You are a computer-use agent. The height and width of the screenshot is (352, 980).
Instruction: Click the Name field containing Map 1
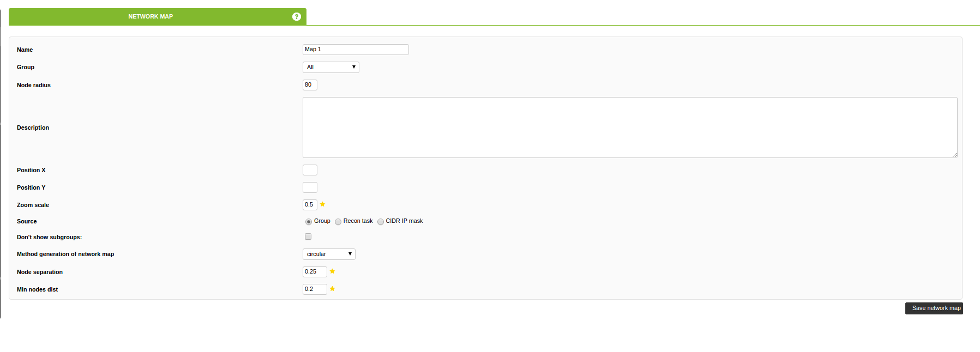[x=356, y=50]
